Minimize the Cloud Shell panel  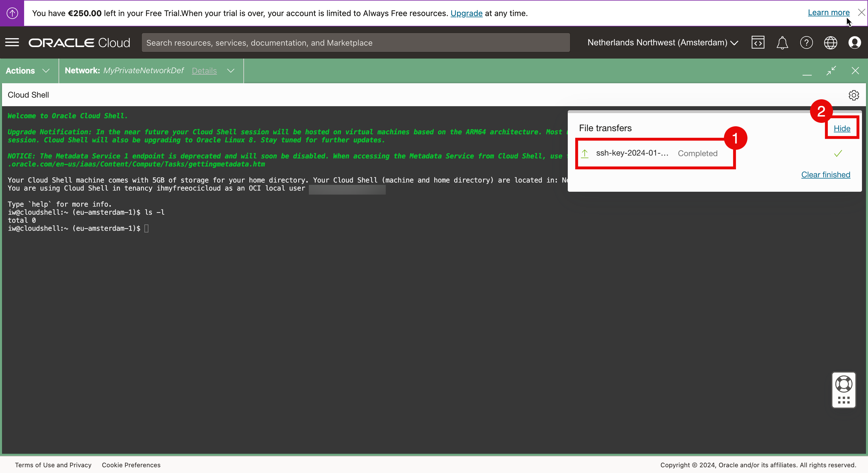coord(807,71)
